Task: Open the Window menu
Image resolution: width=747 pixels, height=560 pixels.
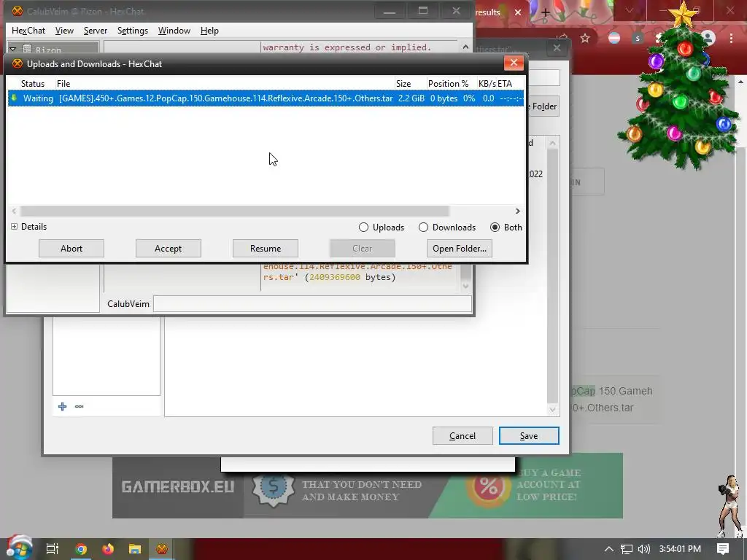Action: [174, 31]
